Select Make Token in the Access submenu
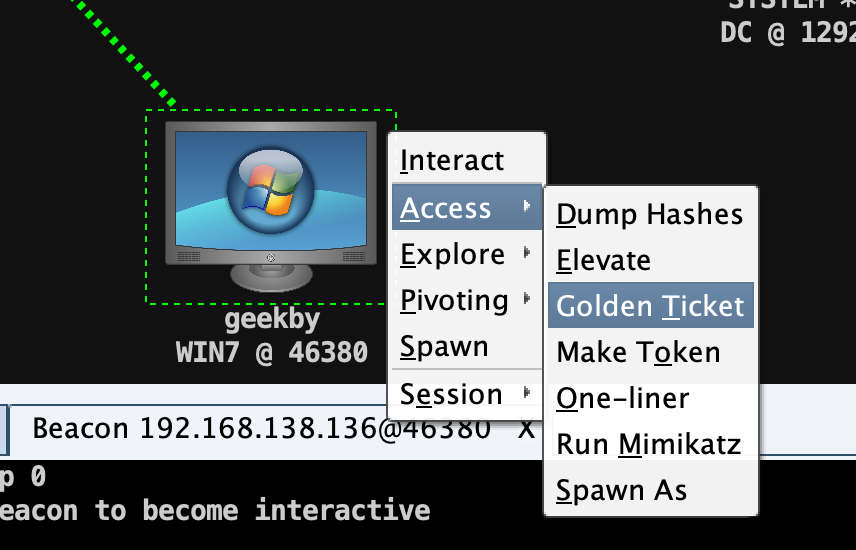856x550 pixels. [x=651, y=352]
